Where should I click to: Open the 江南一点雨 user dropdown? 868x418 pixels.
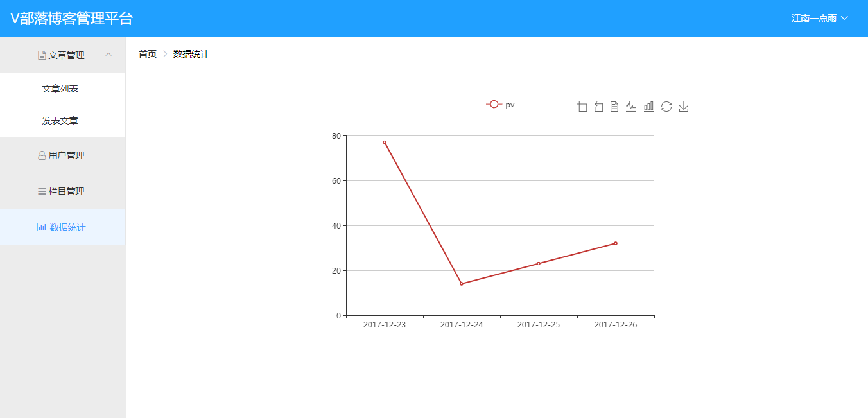pyautogui.click(x=819, y=18)
